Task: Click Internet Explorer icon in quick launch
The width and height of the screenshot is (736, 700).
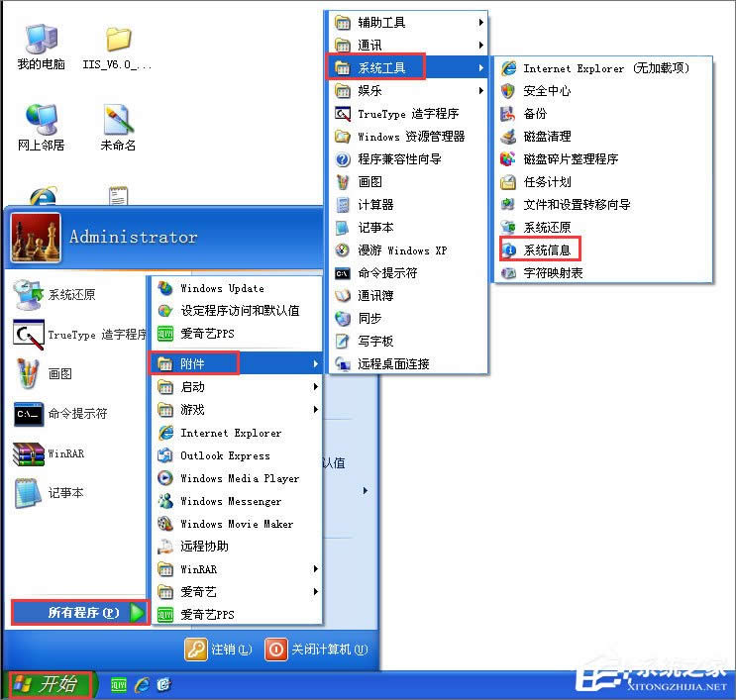Action: pyautogui.click(x=142, y=683)
